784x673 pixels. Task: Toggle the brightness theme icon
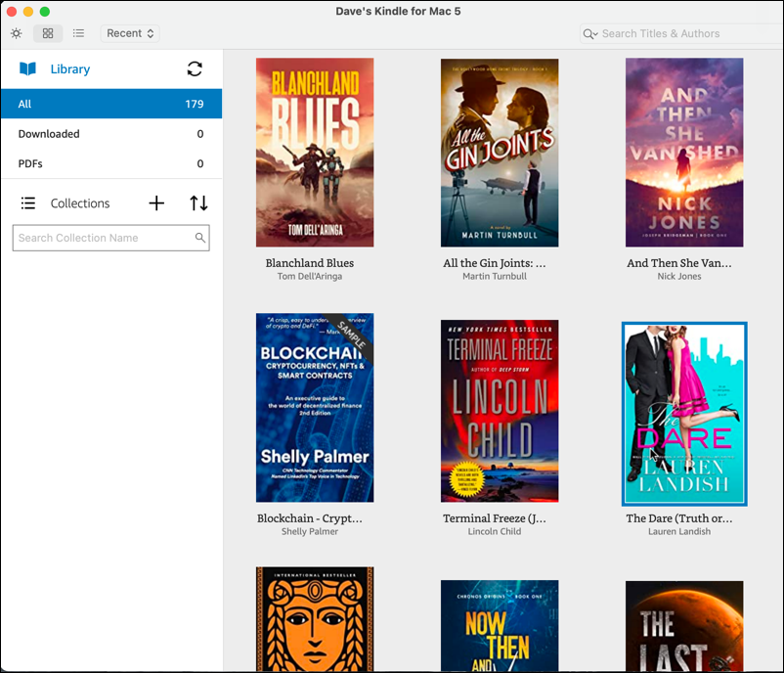(16, 33)
